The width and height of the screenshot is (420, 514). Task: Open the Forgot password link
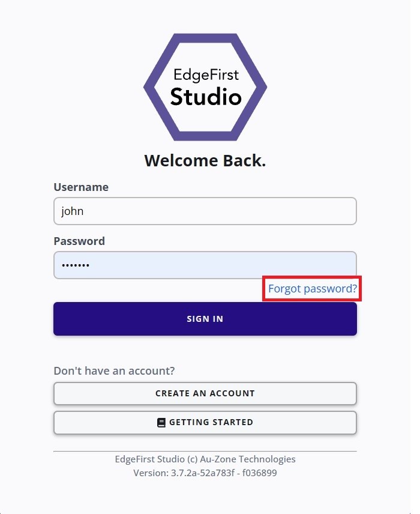[311, 289]
